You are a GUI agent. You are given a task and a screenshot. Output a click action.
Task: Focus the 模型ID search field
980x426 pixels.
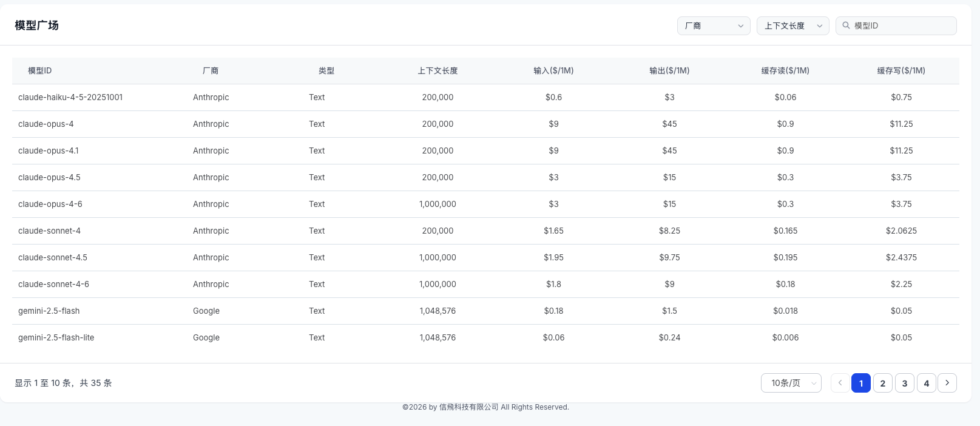point(896,25)
